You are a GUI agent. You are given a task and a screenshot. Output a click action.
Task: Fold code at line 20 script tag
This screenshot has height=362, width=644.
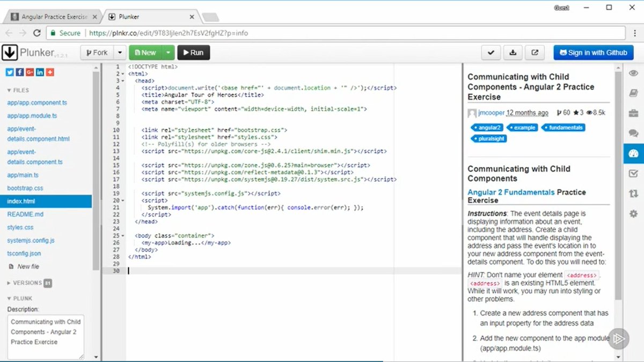(x=123, y=200)
